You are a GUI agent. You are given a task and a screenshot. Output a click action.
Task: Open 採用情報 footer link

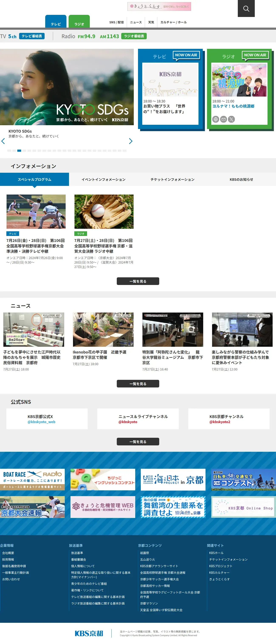coord(8,560)
